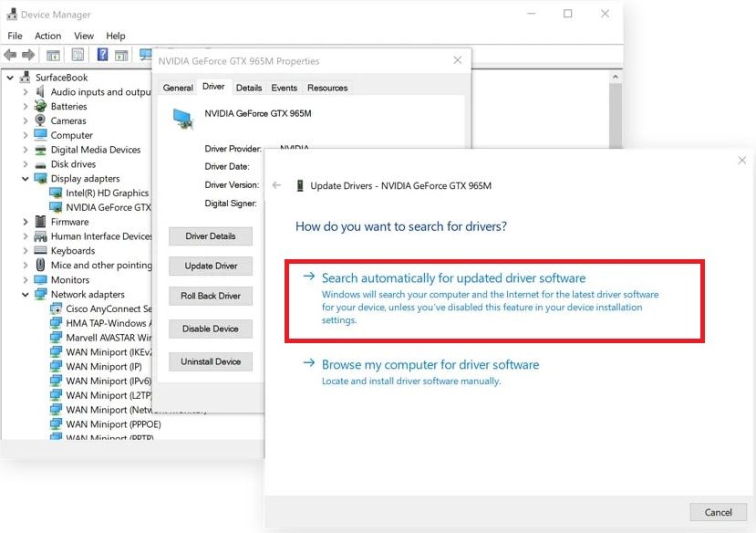Expand the Firmware category
756x533 pixels.
pyautogui.click(x=25, y=222)
